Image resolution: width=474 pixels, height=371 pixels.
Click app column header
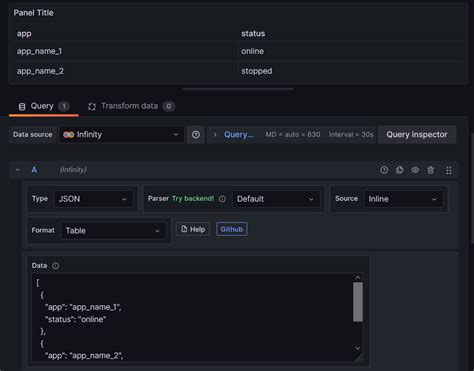pos(24,34)
